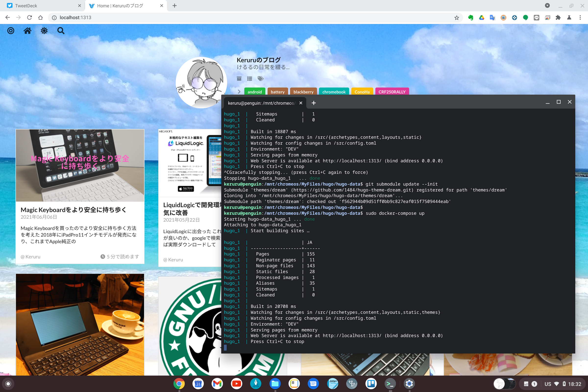This screenshot has width=588, height=392.
Task: Open Trello from the shelf
Action: [x=371, y=383]
